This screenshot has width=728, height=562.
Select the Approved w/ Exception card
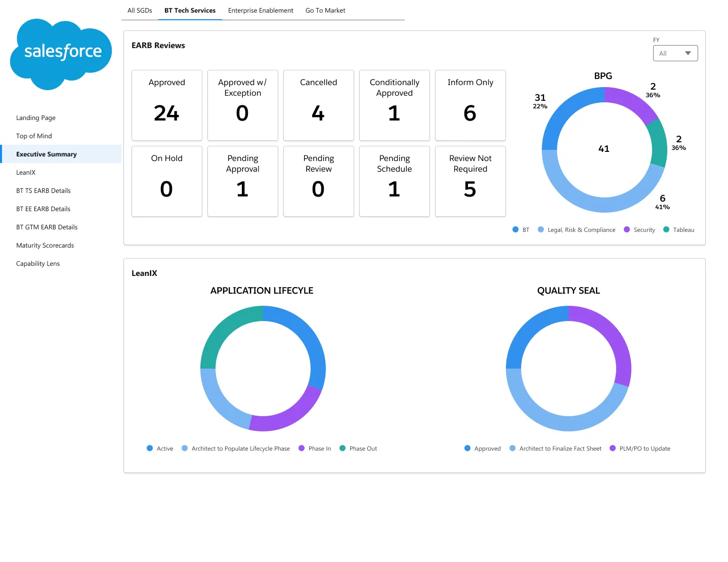tap(243, 105)
